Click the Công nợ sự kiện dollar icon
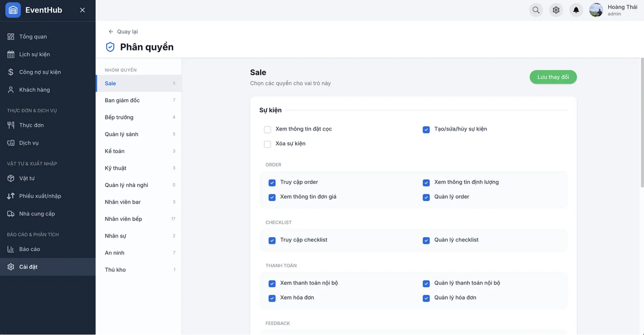 [11, 72]
